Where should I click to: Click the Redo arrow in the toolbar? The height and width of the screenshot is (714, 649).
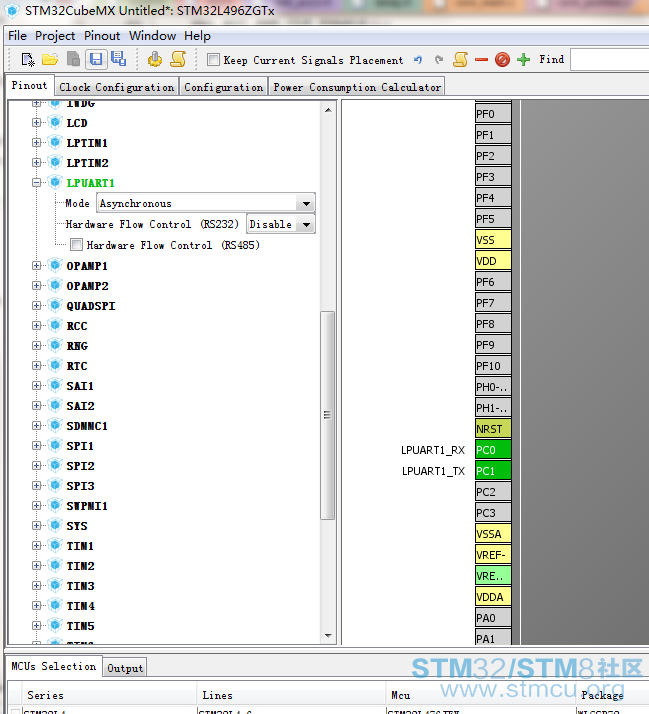pyautogui.click(x=439, y=60)
